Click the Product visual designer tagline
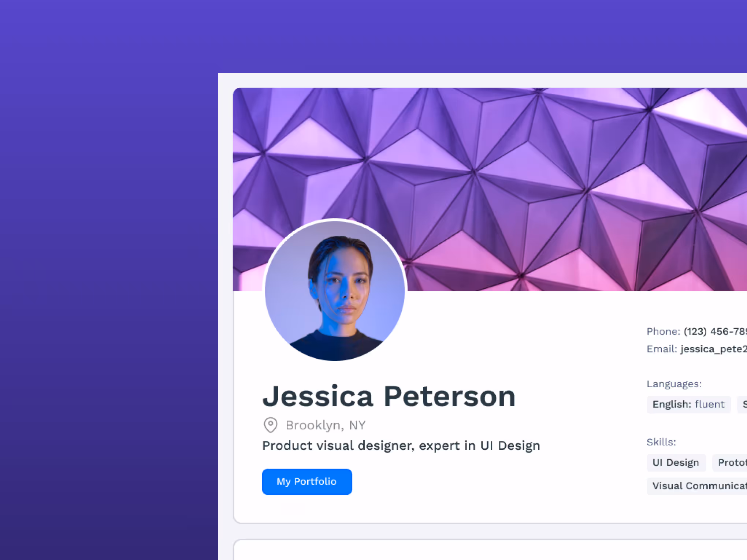Viewport: 747px width, 560px height. click(401, 446)
